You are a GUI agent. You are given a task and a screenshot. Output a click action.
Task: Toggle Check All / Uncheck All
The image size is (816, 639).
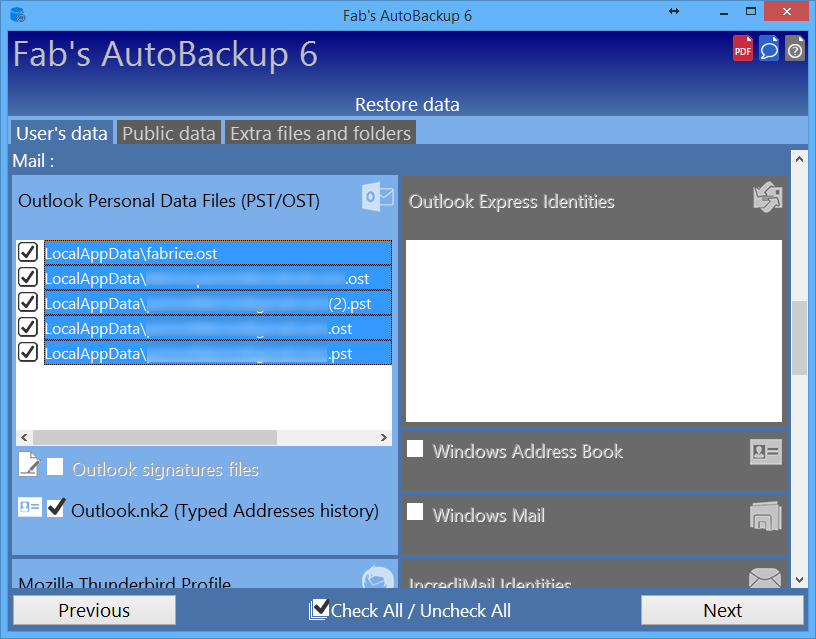[x=409, y=610]
